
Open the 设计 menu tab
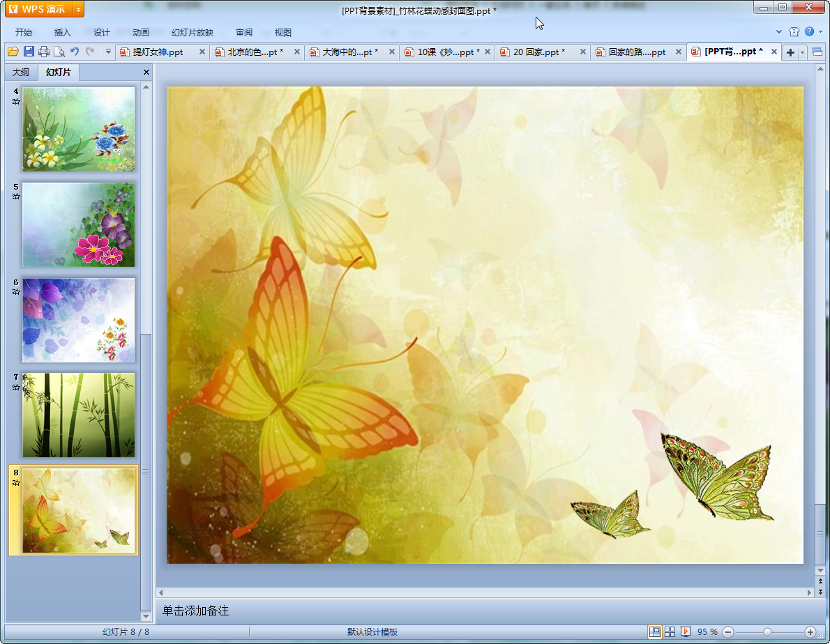(x=102, y=32)
